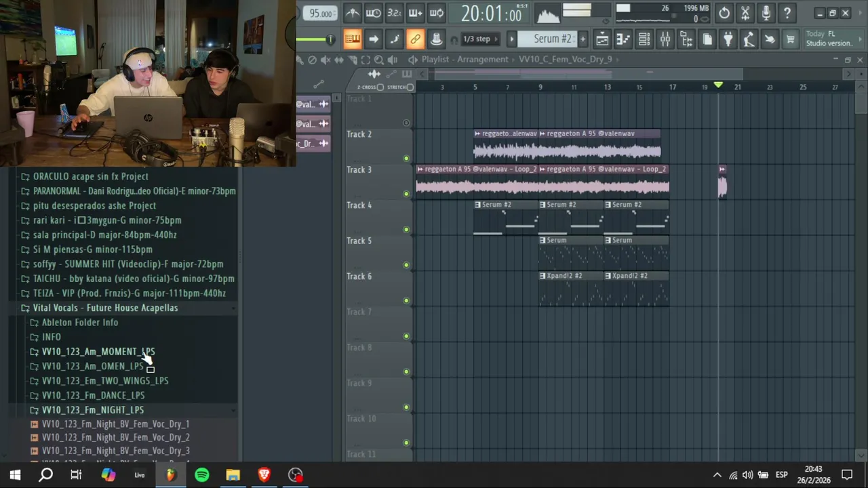
Task: Open the shopping cart content library icon
Action: [x=791, y=39]
